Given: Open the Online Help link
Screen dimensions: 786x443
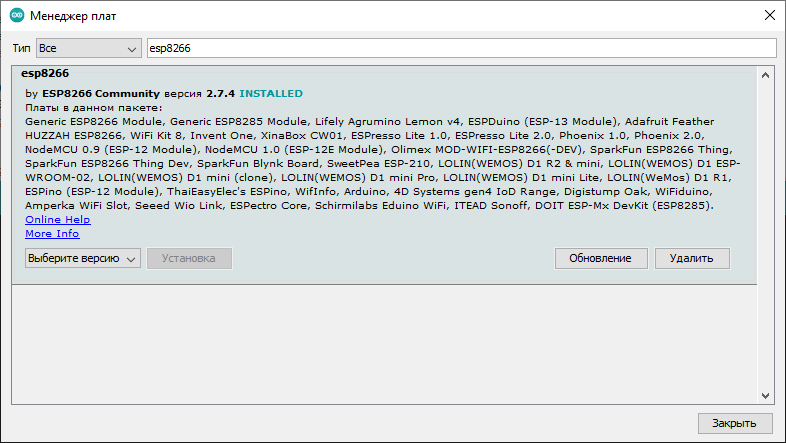Looking at the screenshot, I should click(57, 219).
